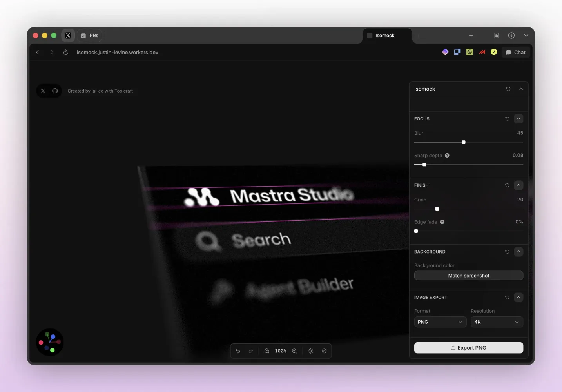Reload the page

coord(66,52)
